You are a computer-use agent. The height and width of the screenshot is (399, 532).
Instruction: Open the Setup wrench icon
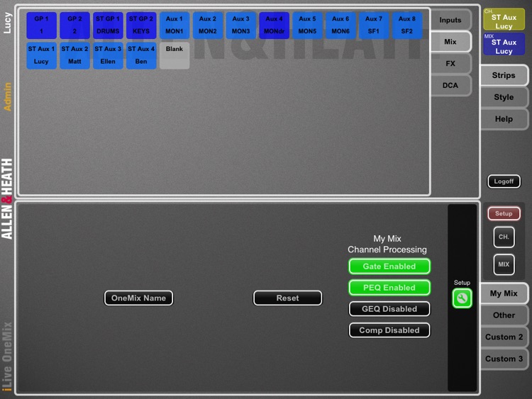coord(462,298)
